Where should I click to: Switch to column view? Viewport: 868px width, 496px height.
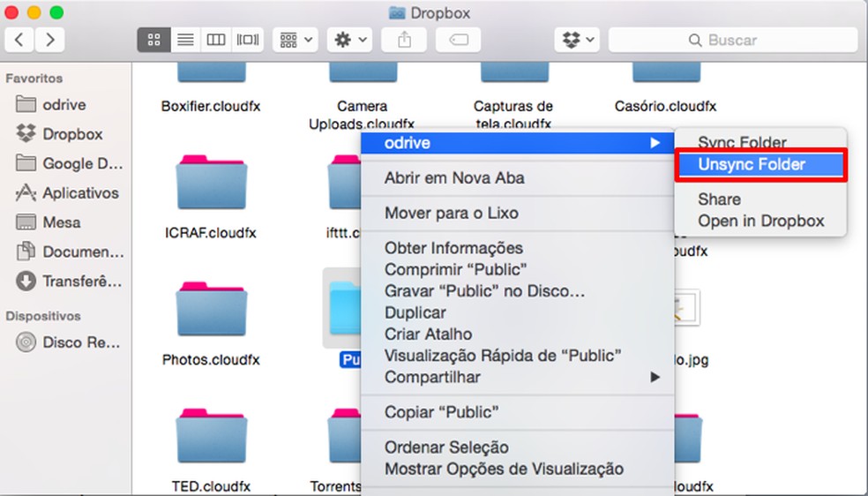pyautogui.click(x=216, y=40)
